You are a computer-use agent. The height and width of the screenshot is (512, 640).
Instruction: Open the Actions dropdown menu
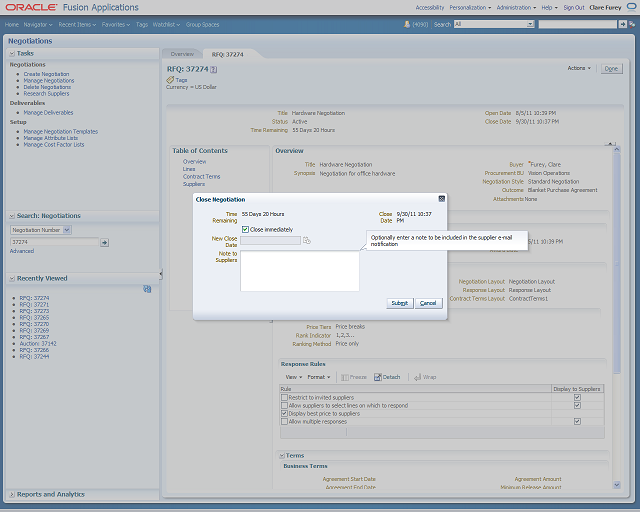579,68
